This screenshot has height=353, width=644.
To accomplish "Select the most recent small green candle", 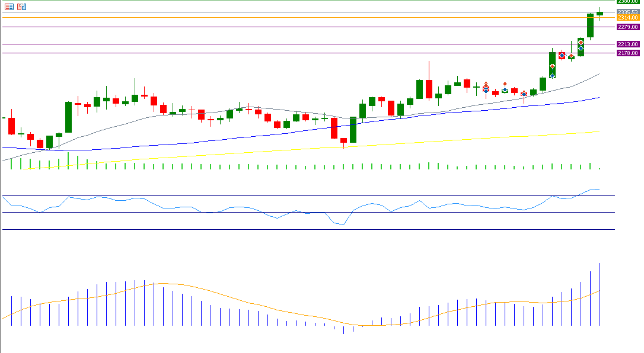I will click(600, 13).
